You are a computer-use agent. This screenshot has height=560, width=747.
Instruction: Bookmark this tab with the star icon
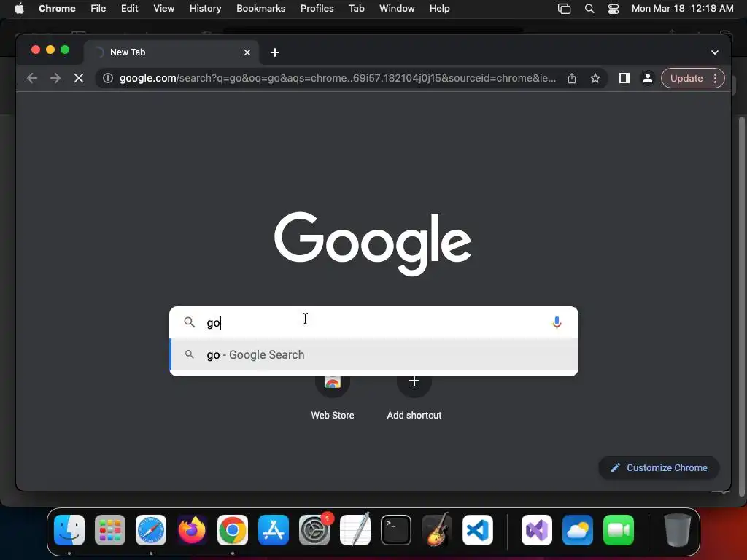coord(595,78)
